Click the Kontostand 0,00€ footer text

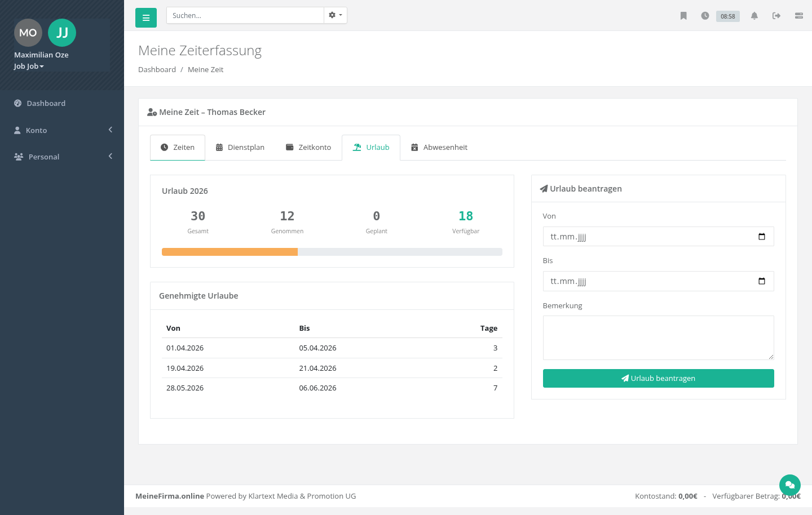click(x=666, y=496)
